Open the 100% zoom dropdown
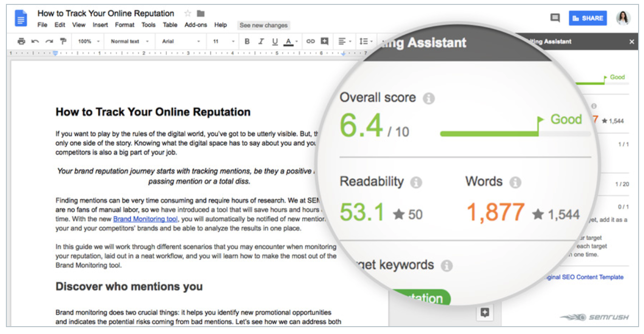The height and width of the screenshot is (334, 644). [x=89, y=42]
